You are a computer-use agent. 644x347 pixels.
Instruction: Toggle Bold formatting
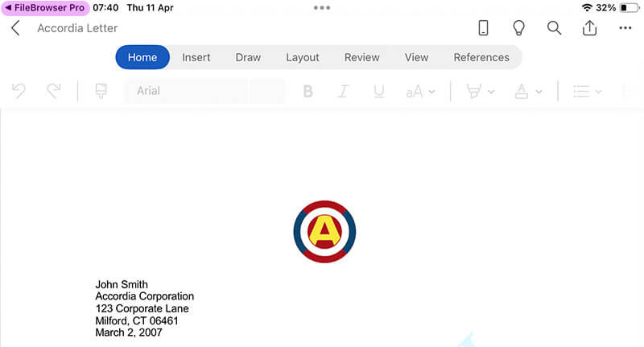(x=308, y=91)
